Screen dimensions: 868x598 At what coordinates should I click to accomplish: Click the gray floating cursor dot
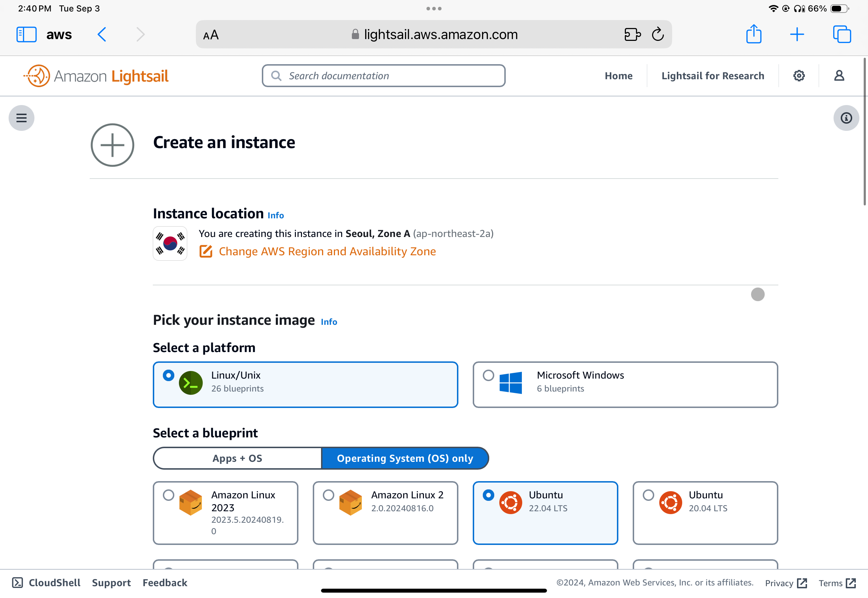tap(758, 294)
